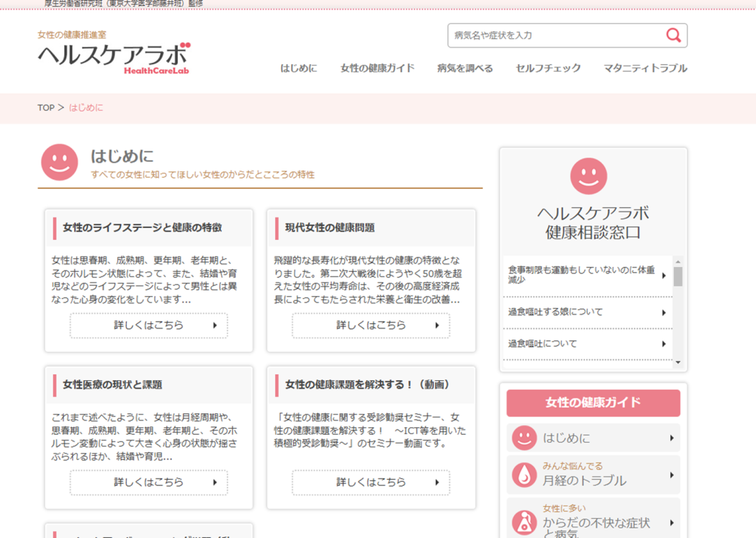
Task: Click the 女性のライフステージと健康の特徴 card title
Action: click(142, 227)
